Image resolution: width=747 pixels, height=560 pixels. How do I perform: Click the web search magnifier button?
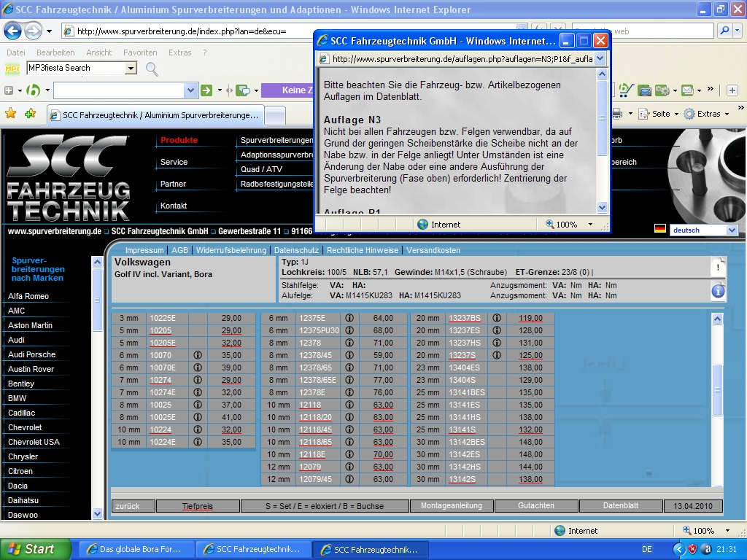(724, 31)
